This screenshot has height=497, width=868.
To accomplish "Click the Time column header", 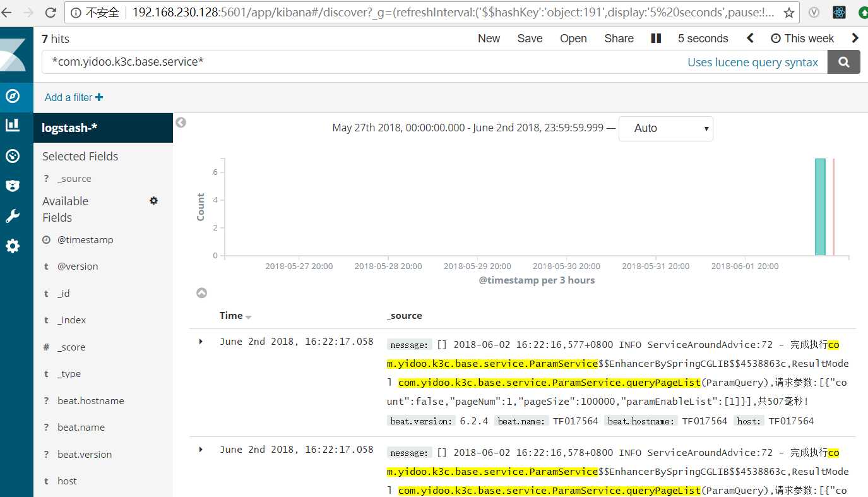I will [x=231, y=316].
